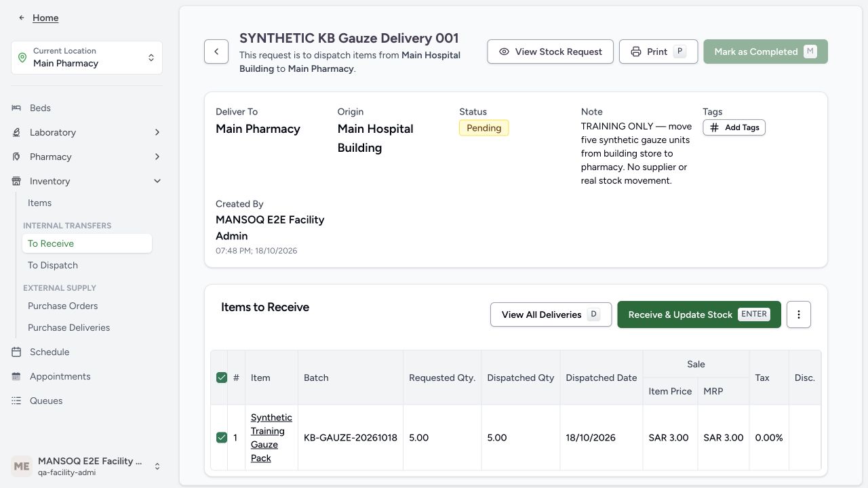The height and width of the screenshot is (488, 868).
Task: Click View All Deliveries button
Action: [551, 314]
